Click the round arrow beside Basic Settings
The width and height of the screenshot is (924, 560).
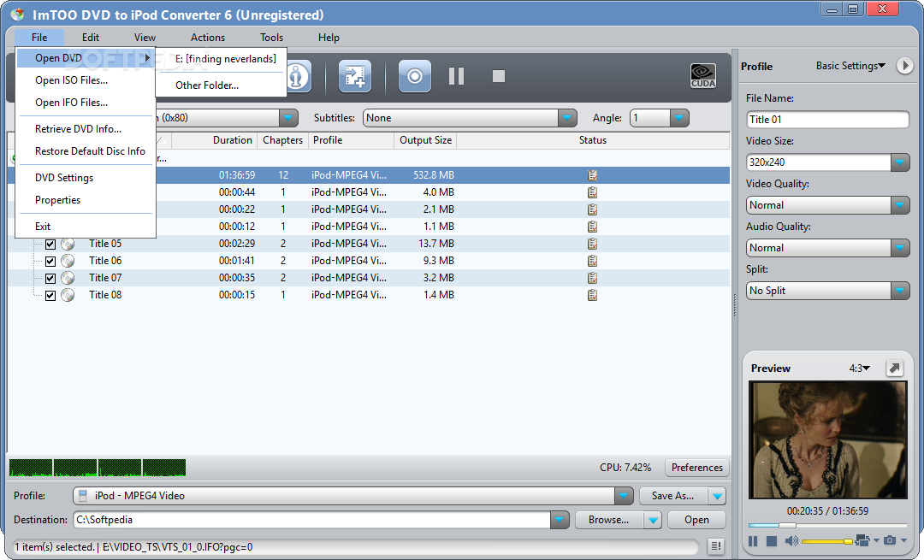(x=904, y=65)
